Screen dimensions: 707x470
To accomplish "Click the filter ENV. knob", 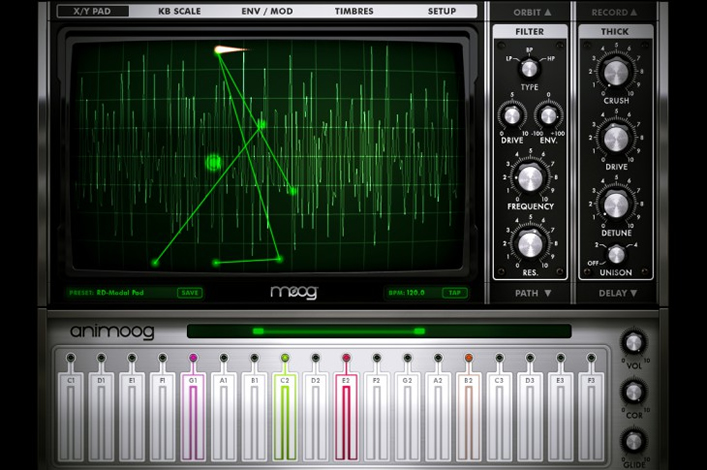I will pyautogui.click(x=548, y=116).
